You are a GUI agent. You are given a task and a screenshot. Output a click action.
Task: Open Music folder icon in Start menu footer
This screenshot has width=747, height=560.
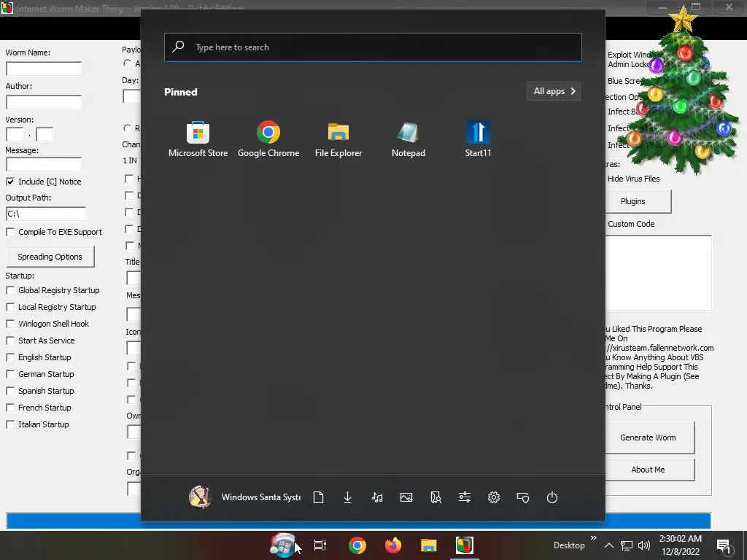(377, 497)
